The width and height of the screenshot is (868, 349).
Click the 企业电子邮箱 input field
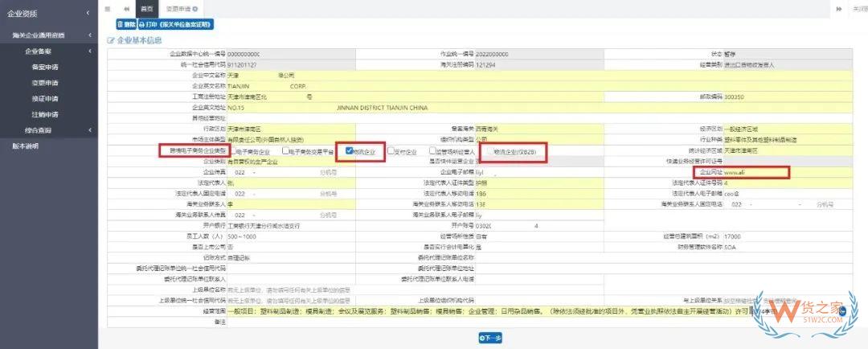click(539, 172)
